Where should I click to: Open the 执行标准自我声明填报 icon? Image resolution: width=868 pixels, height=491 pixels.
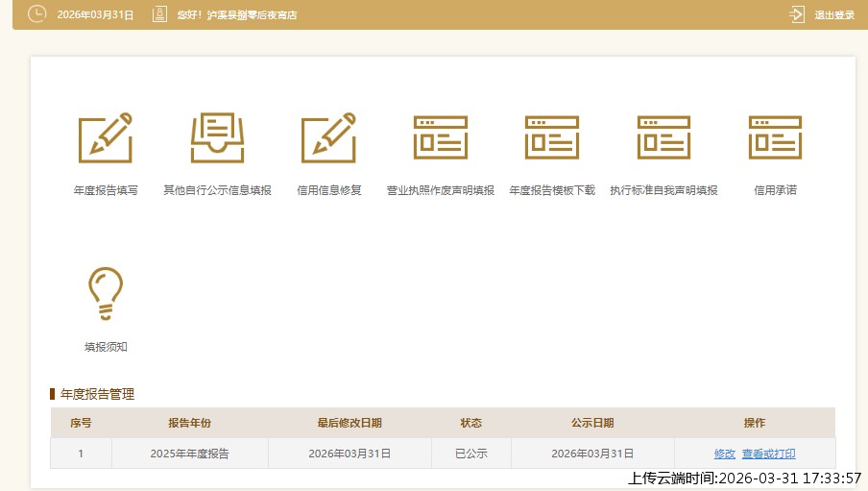(663, 137)
